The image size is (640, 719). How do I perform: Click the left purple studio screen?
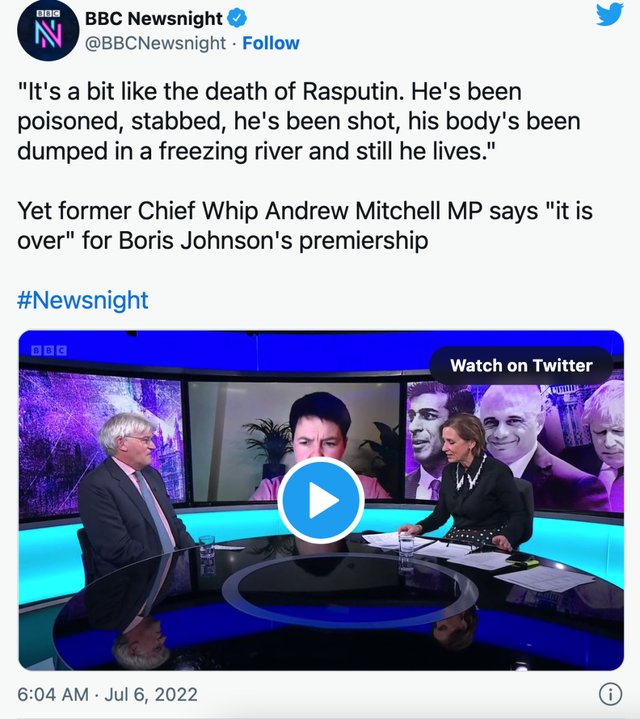click(100, 440)
